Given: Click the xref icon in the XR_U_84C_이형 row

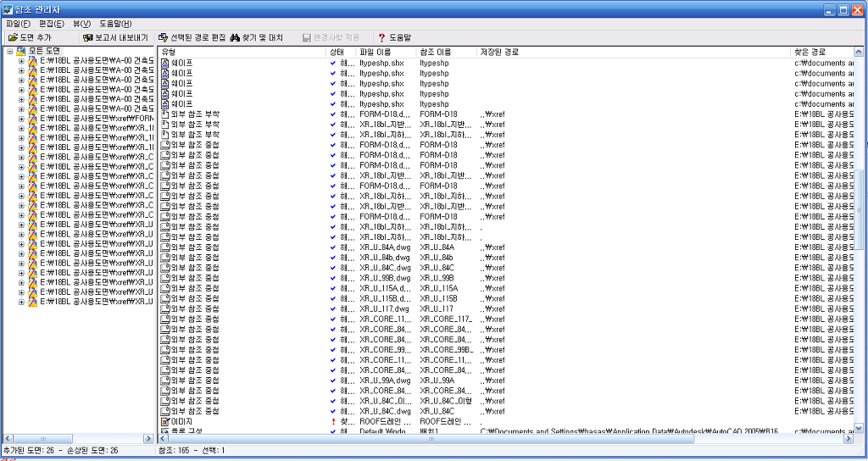Looking at the screenshot, I should [165, 401].
